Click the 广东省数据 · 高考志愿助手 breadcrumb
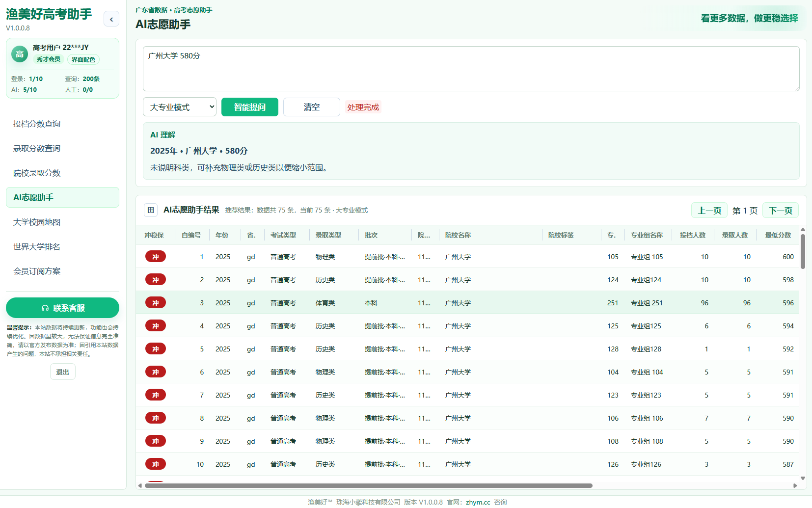 point(174,10)
